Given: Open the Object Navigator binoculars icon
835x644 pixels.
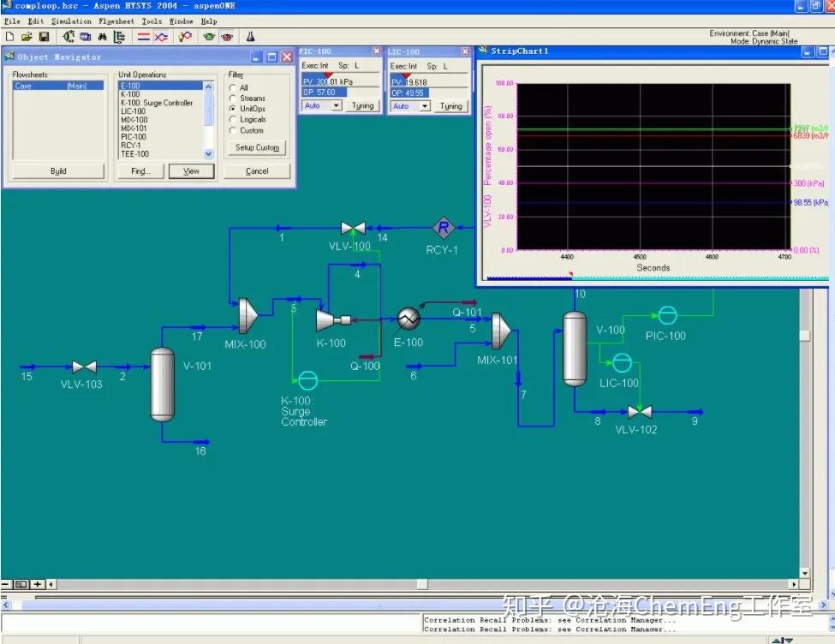Looking at the screenshot, I should (102, 37).
